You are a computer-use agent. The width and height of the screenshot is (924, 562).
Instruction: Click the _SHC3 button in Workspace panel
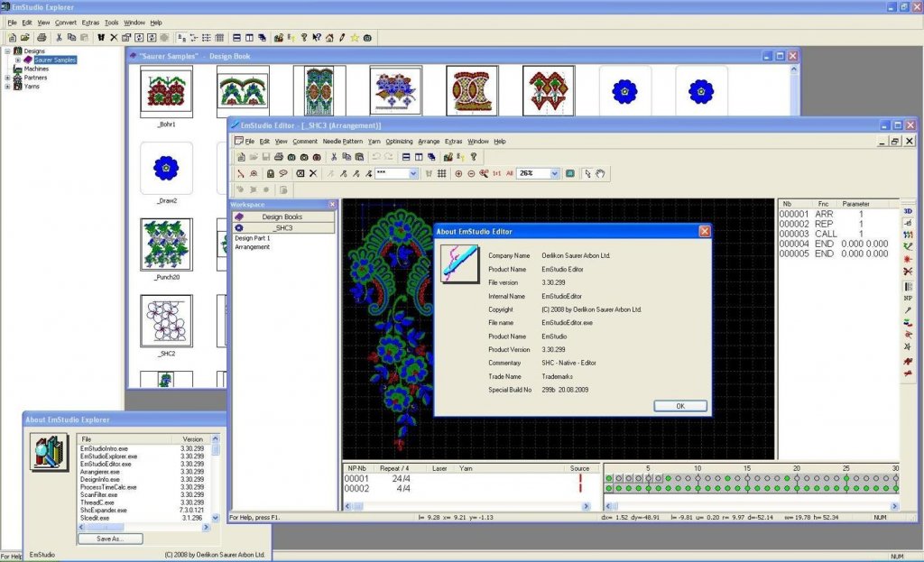coord(283,228)
